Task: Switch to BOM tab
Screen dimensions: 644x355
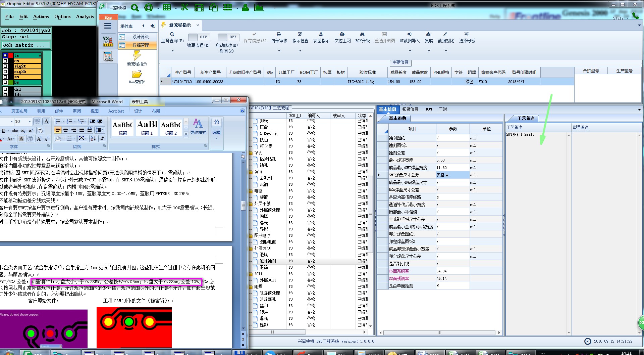Action: point(429,109)
